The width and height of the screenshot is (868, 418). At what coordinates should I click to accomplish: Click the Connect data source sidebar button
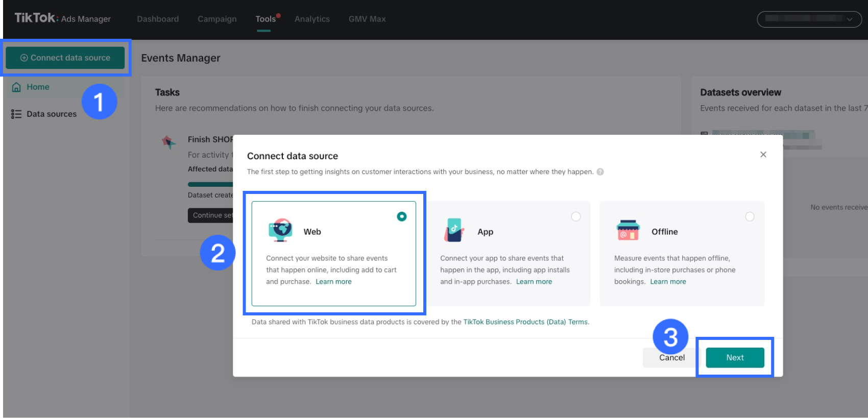65,58
